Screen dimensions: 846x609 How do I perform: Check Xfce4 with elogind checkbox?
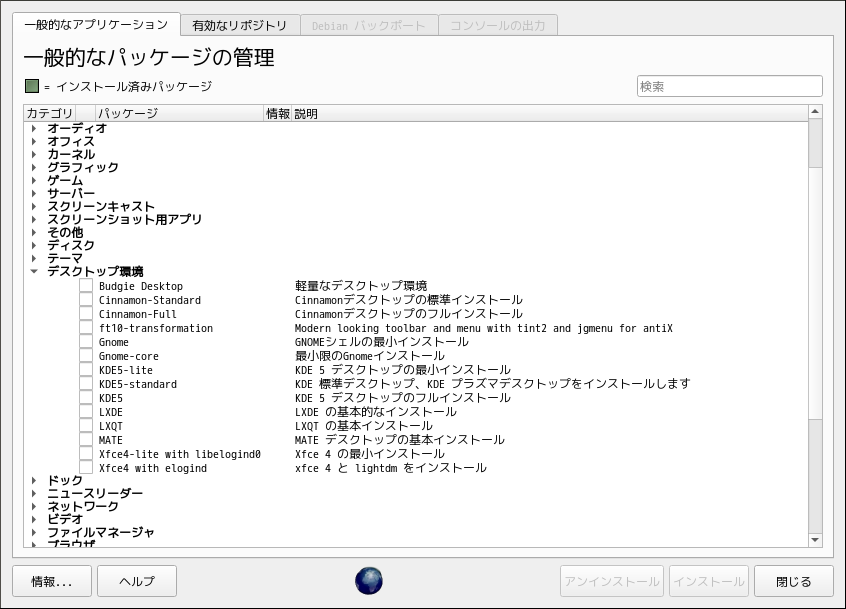(x=86, y=468)
